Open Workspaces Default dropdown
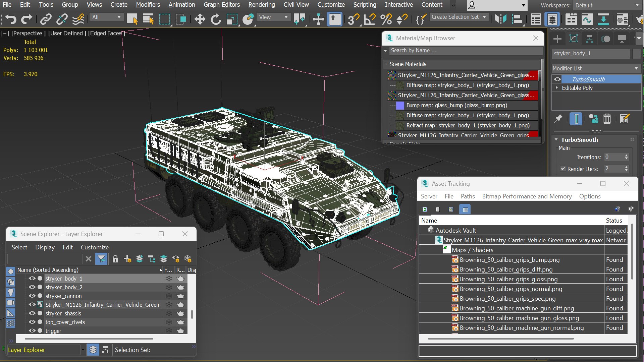Viewport: 644px width, 362px height. point(607,5)
